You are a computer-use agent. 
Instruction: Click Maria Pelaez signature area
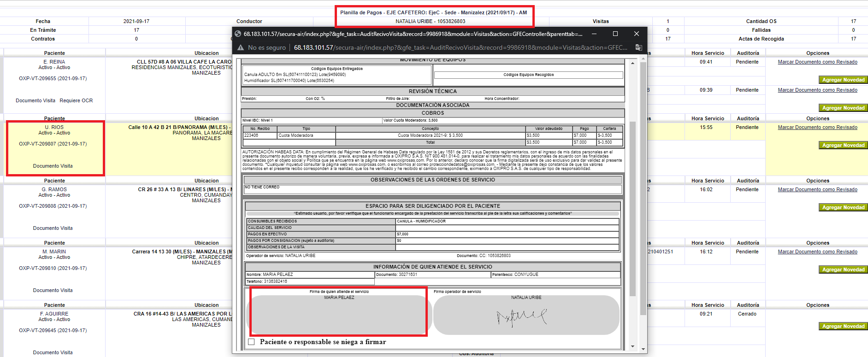(338, 315)
